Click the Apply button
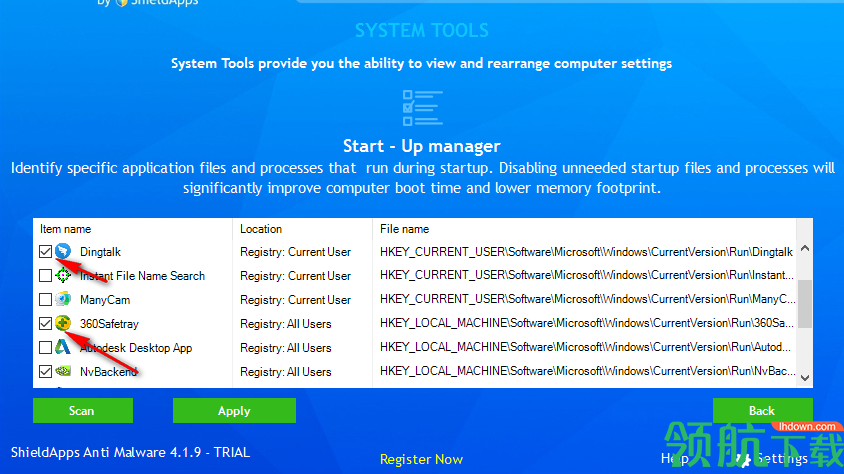Screen dimensions: 844x474 coord(234,411)
